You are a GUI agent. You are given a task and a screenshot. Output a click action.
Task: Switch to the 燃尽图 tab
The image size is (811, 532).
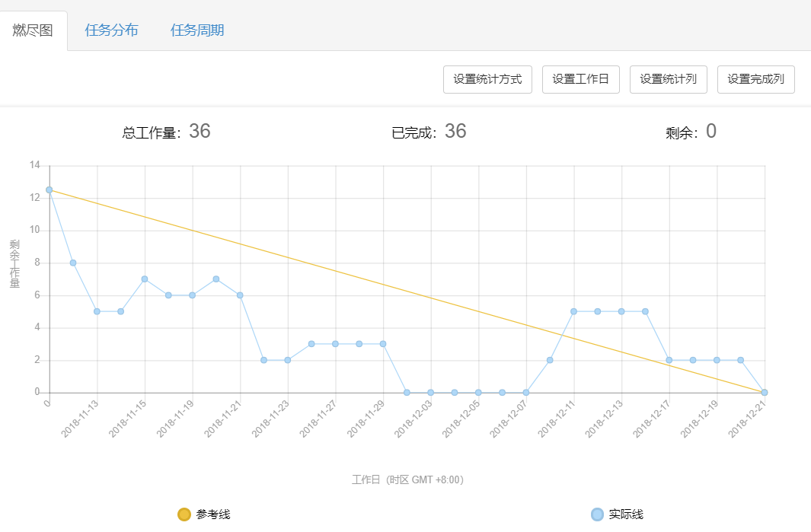point(34,30)
